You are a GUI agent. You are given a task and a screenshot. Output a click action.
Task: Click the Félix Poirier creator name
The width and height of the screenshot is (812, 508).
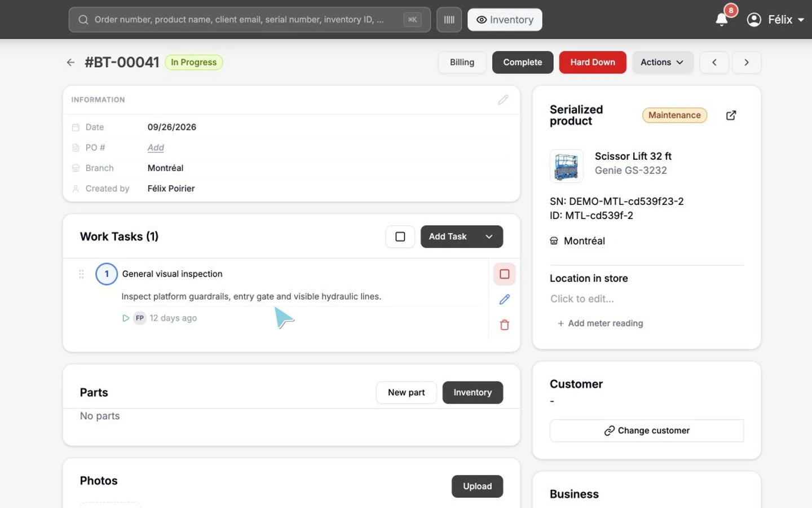(x=171, y=189)
